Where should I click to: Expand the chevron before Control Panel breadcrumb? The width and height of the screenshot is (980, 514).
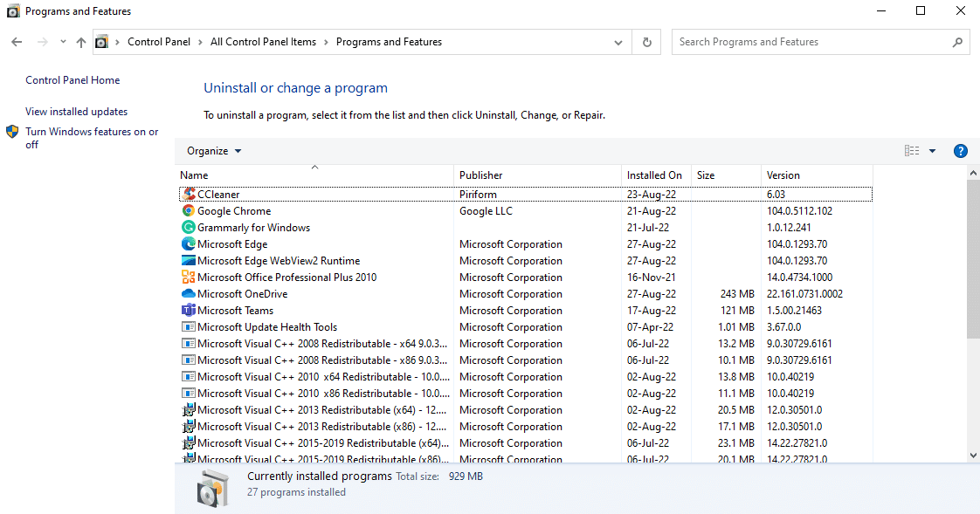coord(117,42)
